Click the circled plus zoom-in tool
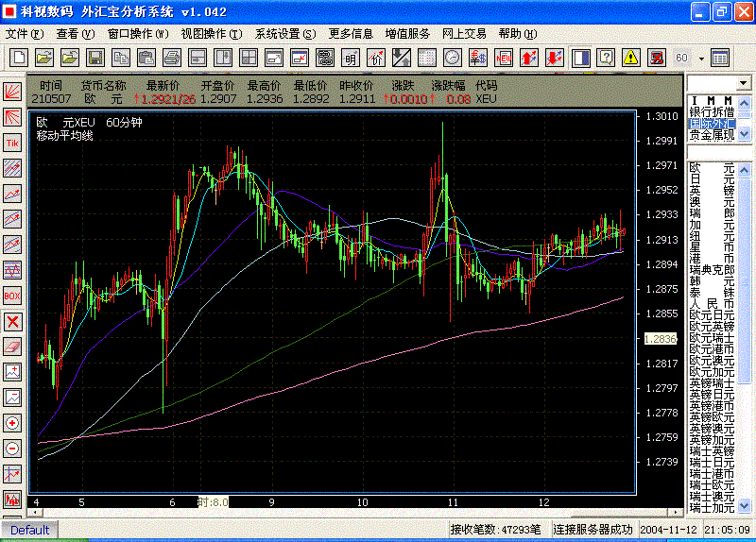This screenshot has width=756, height=542. [x=12, y=423]
